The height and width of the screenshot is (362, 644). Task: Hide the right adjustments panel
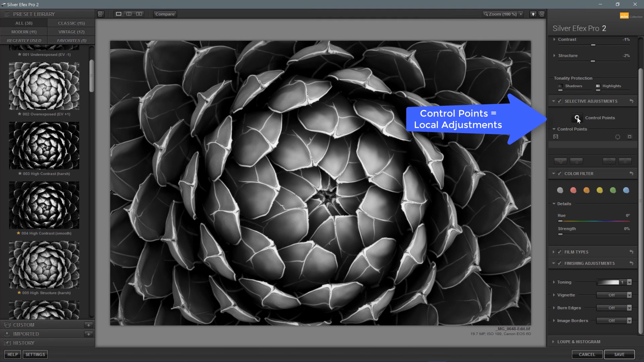coord(541,14)
